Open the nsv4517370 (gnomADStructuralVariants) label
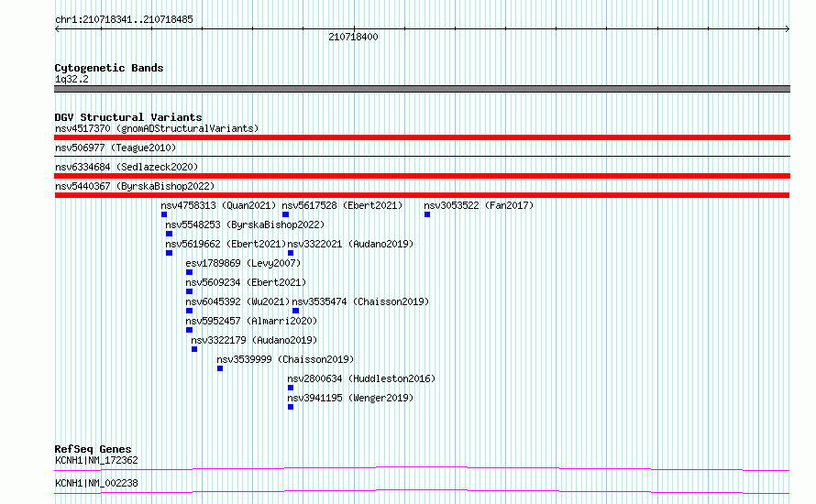816x504 pixels. [157, 128]
